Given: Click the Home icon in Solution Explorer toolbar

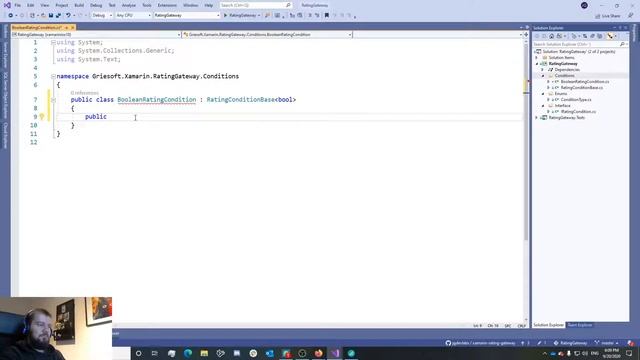Looking at the screenshot, I should click(551, 36).
